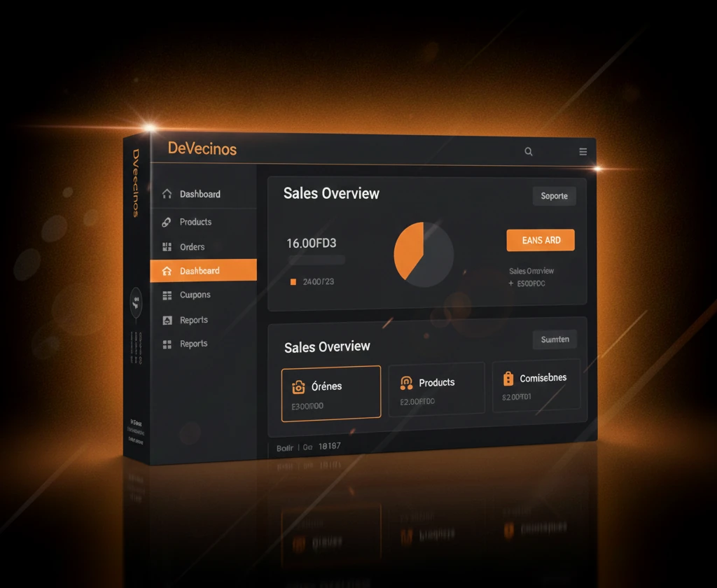Image resolution: width=717 pixels, height=588 pixels.
Task: Open the hamburger menu icon in header
Action: tap(583, 151)
